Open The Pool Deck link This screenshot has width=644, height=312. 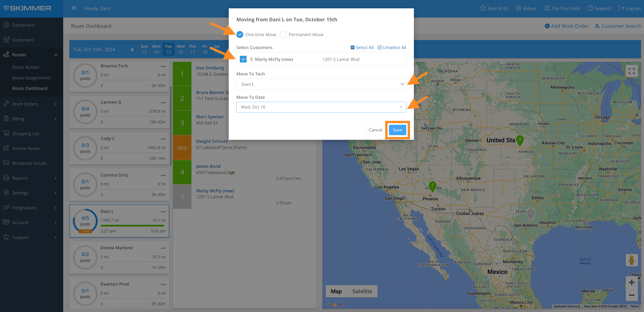[562, 8]
